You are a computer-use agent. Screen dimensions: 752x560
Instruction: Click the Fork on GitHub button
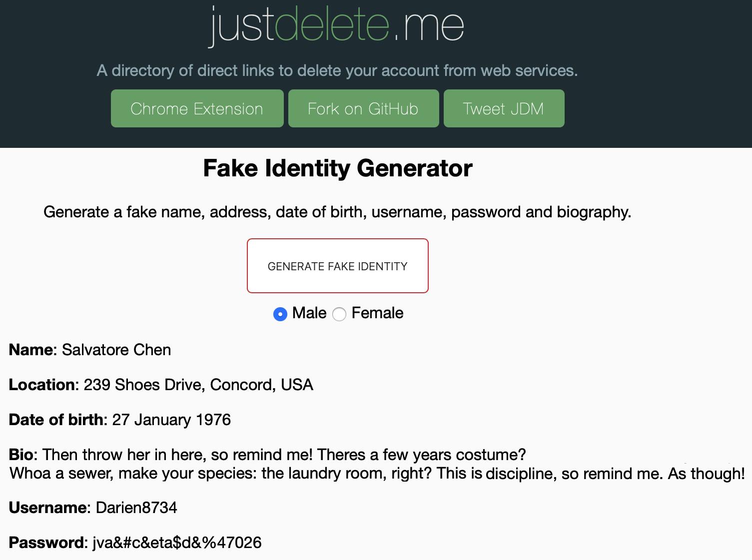pyautogui.click(x=363, y=108)
